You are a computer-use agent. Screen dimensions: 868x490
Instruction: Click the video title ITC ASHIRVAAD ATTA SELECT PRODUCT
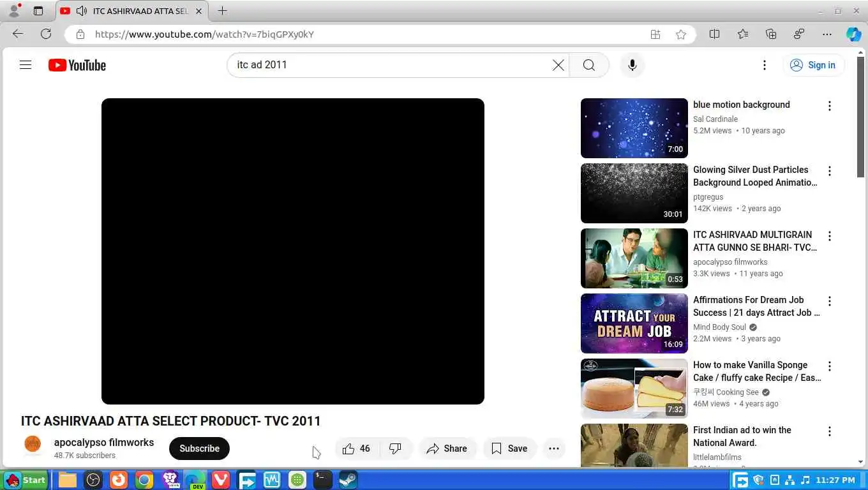coord(171,421)
